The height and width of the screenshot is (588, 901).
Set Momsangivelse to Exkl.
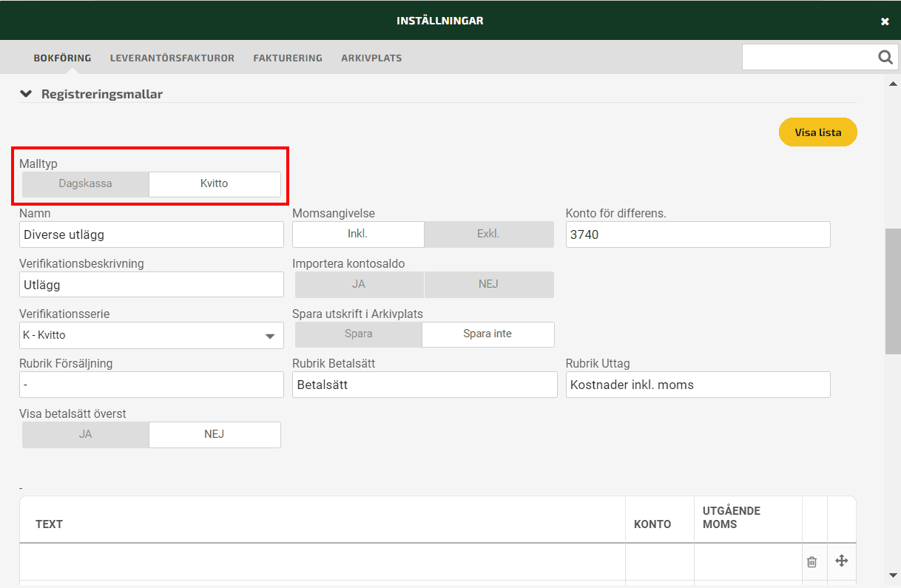(488, 234)
